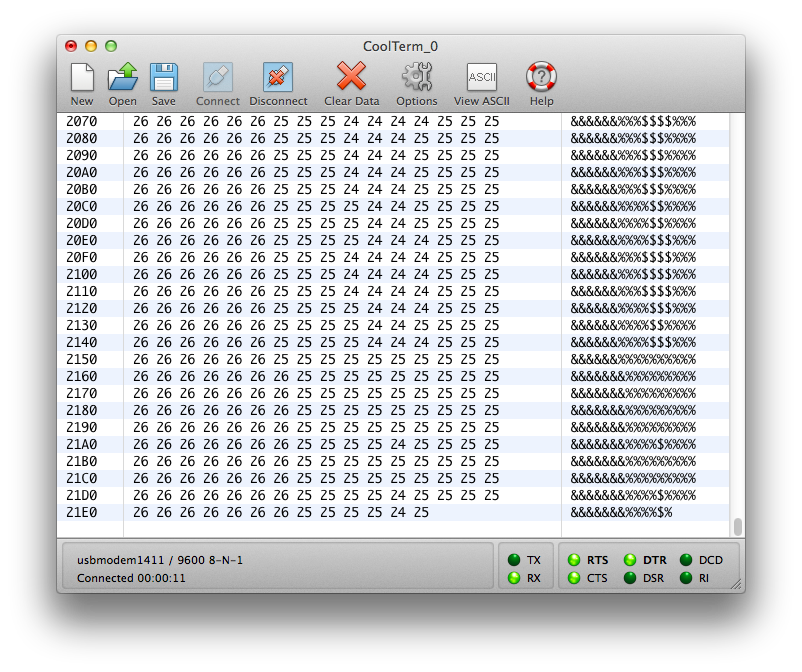
Task: Open Help with the lifebuoy icon
Action: [541, 78]
